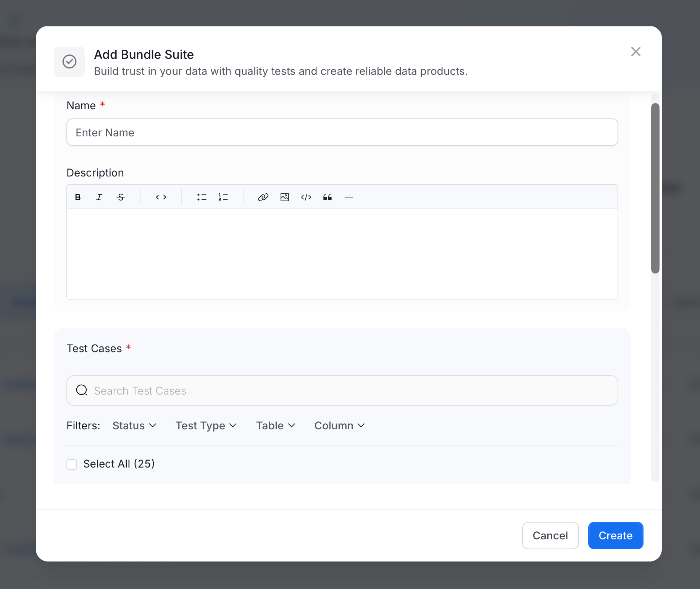
Task: Click the magnifier icon in test case search
Action: 82,390
